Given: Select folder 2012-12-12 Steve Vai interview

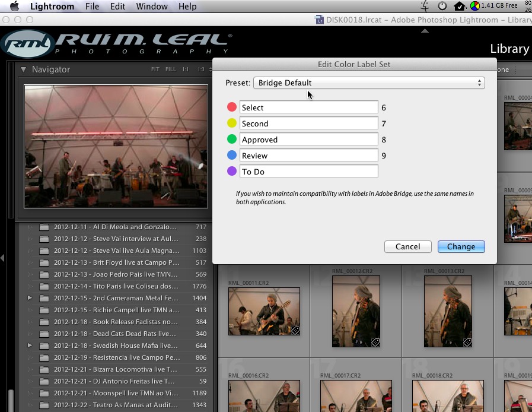Looking at the screenshot, I should 116,239.
